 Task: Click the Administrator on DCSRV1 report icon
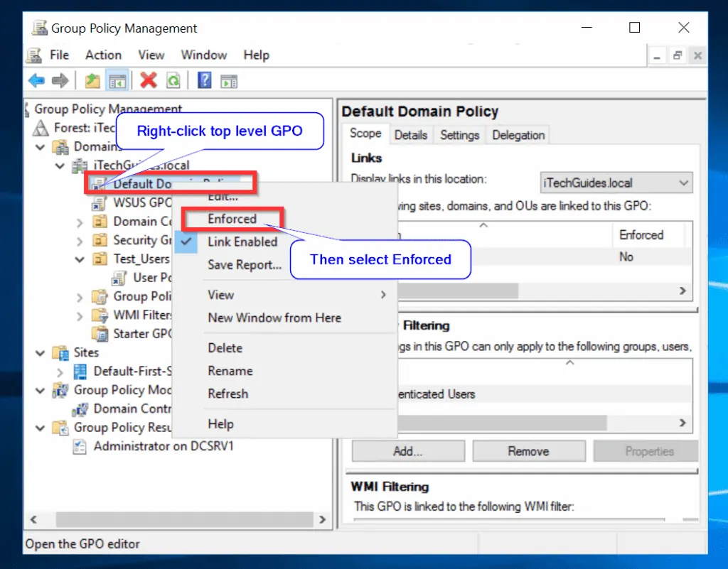pyautogui.click(x=80, y=446)
